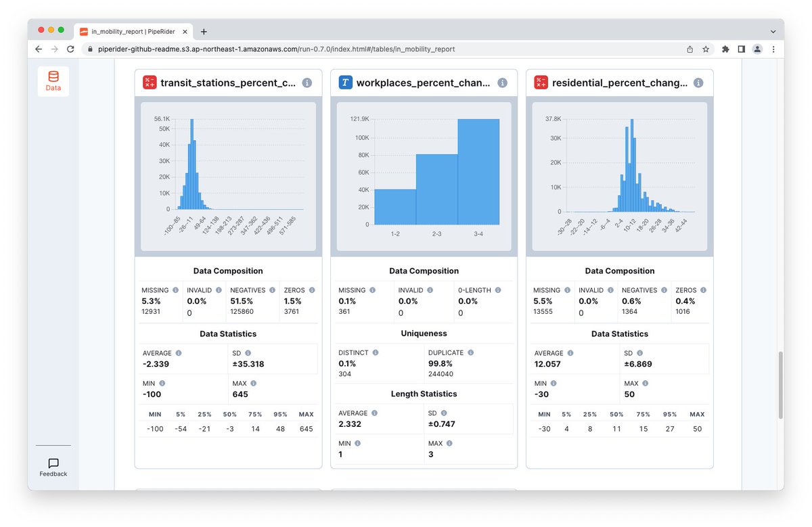The image size is (812, 527).
Task: Close the in_mobility_report tab
Action: 185,31
